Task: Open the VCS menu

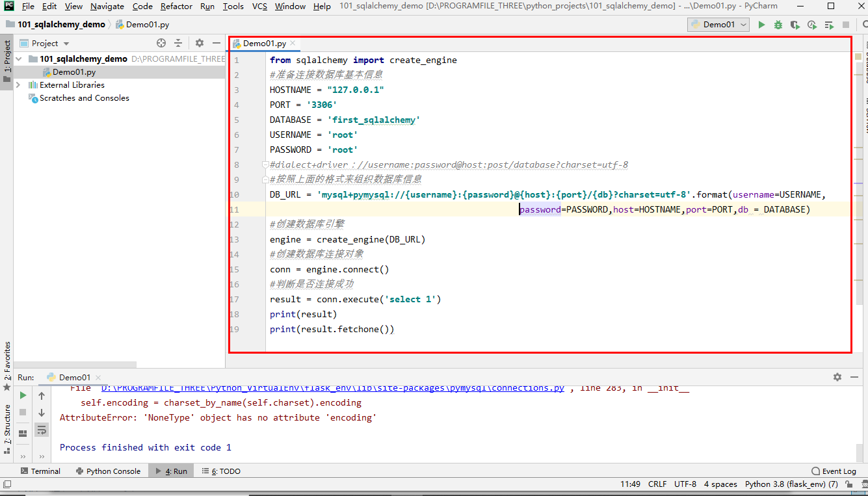Action: [x=259, y=6]
